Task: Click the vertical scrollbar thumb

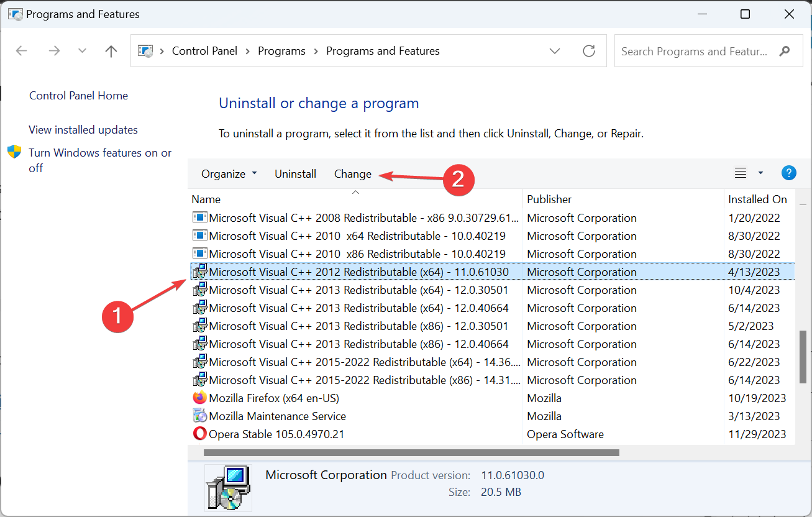Action: coord(803,357)
